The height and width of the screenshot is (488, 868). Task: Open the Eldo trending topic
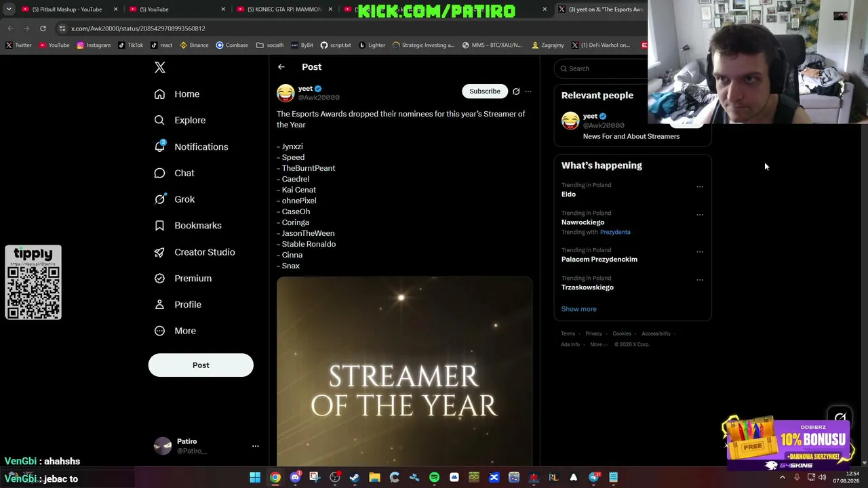click(568, 195)
